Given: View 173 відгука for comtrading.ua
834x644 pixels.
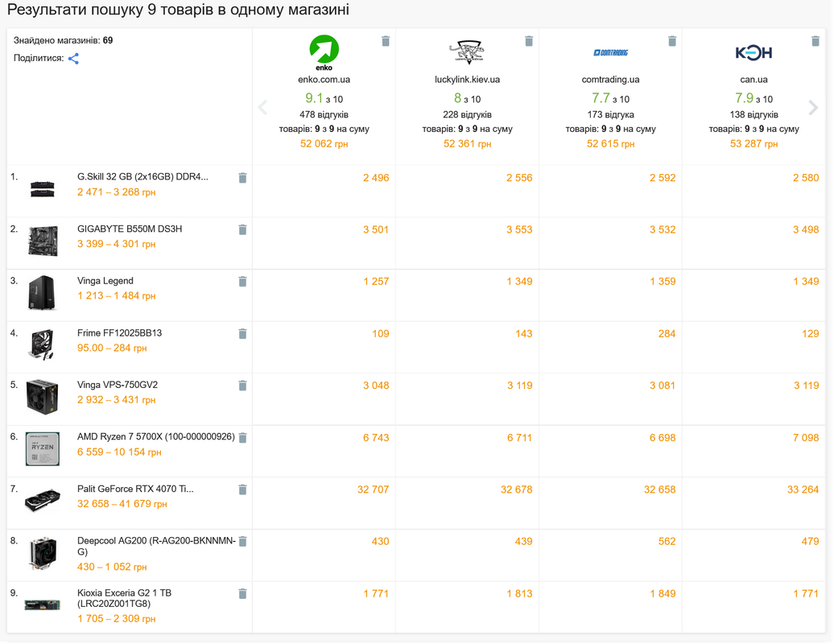Looking at the screenshot, I should 610,114.
